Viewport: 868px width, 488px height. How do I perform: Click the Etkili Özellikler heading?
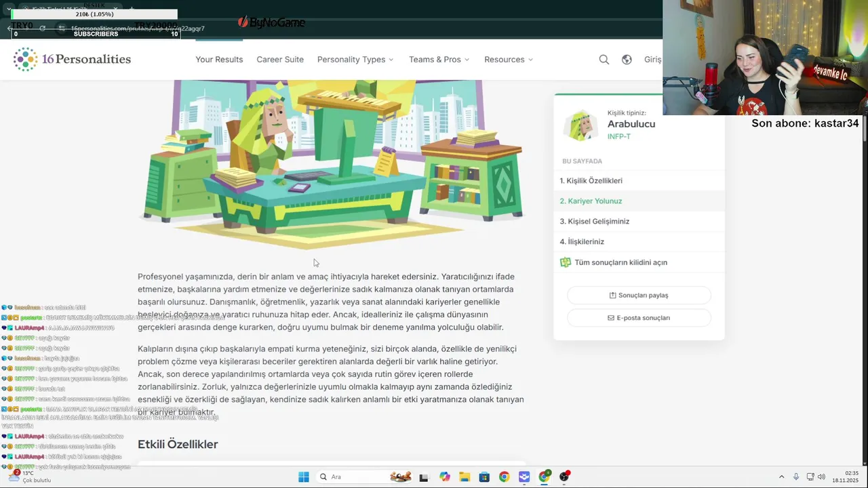[x=178, y=445]
